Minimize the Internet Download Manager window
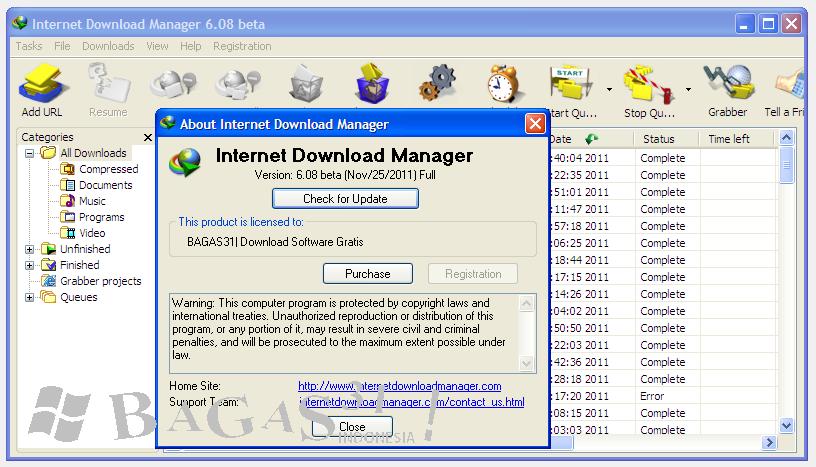This screenshot has height=467, width=816. 745,24
